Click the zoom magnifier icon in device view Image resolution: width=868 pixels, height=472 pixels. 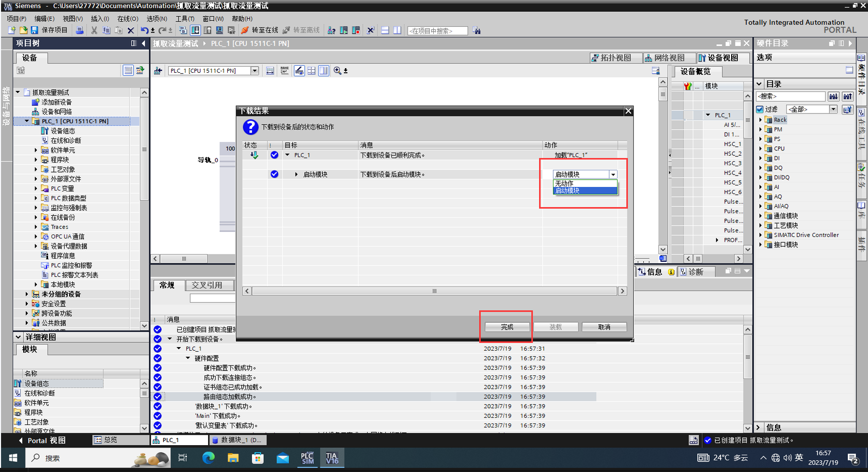[337, 71]
